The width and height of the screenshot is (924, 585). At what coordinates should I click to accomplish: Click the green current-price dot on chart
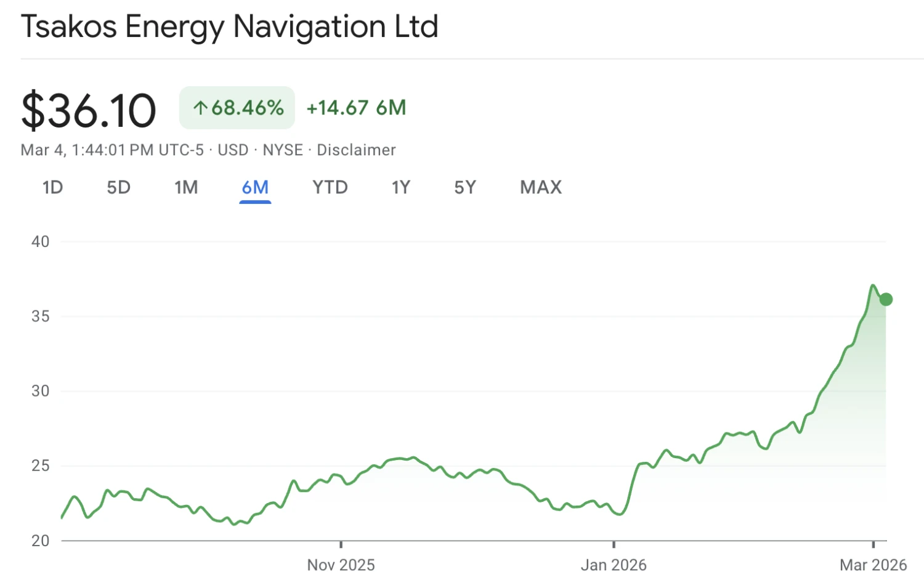click(886, 299)
